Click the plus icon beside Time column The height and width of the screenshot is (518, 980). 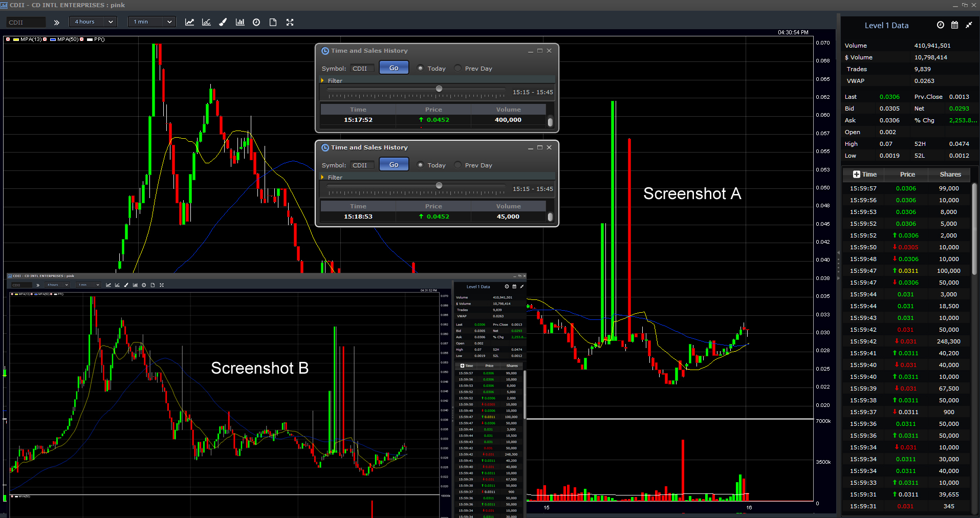point(857,175)
